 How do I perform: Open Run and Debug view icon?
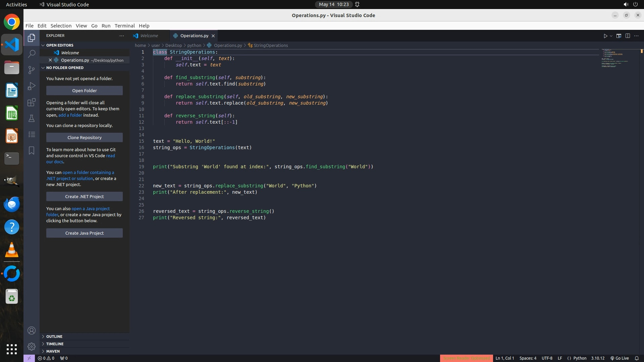(x=32, y=86)
